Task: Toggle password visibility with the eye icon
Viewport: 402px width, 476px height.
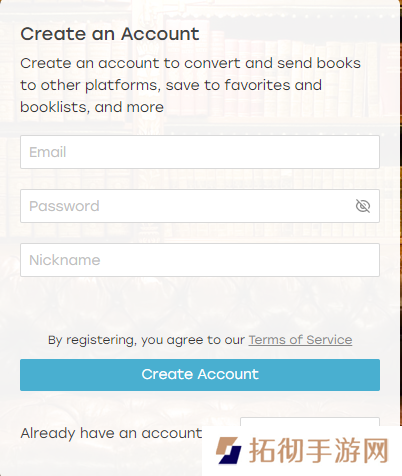Action: [363, 206]
